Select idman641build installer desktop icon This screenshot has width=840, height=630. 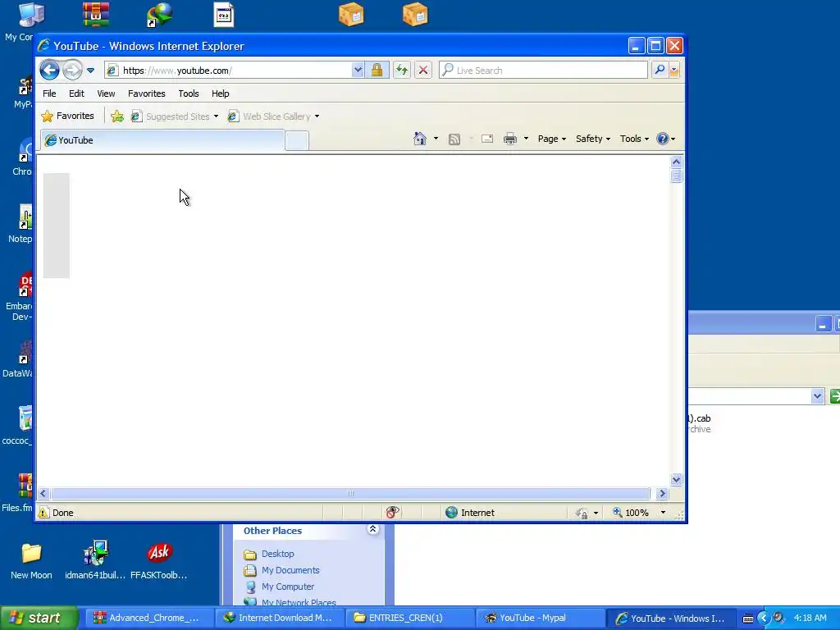pyautogui.click(x=95, y=559)
